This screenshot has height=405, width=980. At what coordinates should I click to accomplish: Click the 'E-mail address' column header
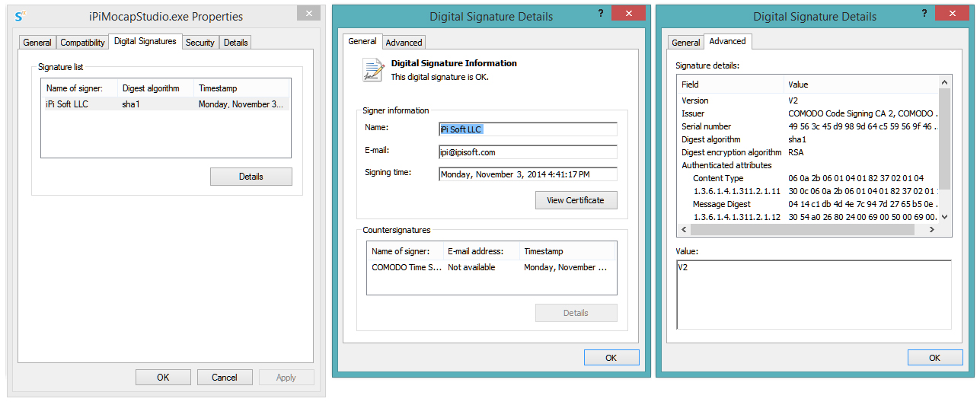coord(481,251)
